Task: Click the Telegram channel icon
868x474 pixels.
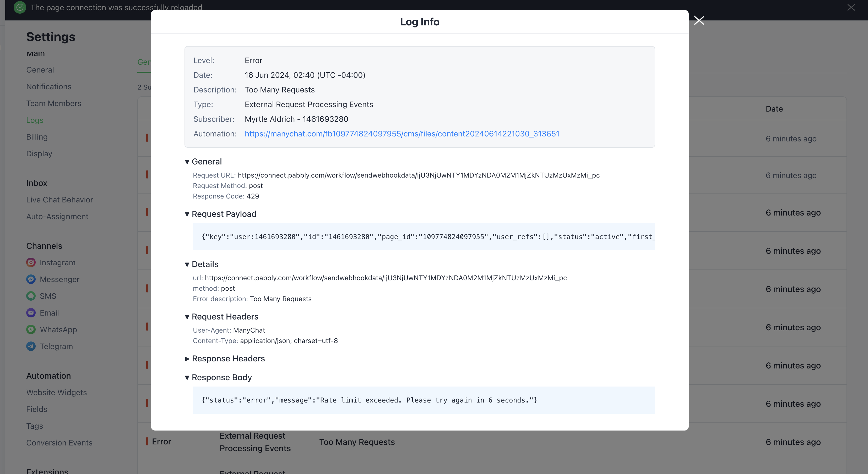Action: [x=31, y=346]
